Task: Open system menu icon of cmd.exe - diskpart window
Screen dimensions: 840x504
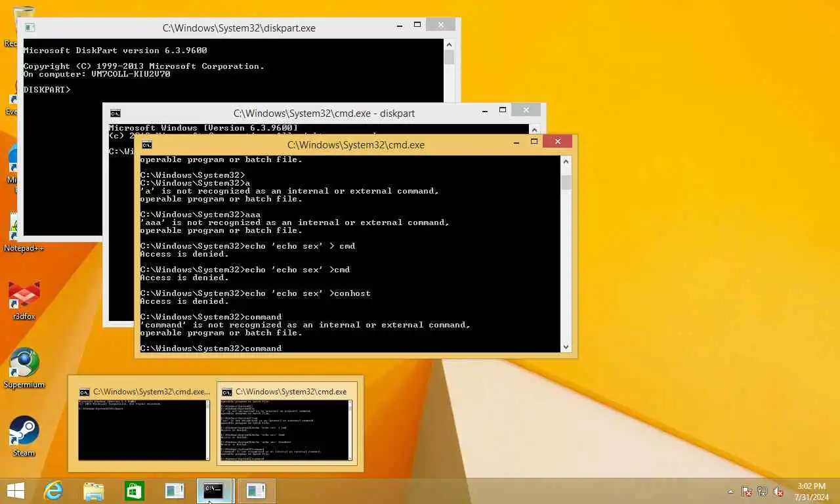Action: tap(115, 113)
